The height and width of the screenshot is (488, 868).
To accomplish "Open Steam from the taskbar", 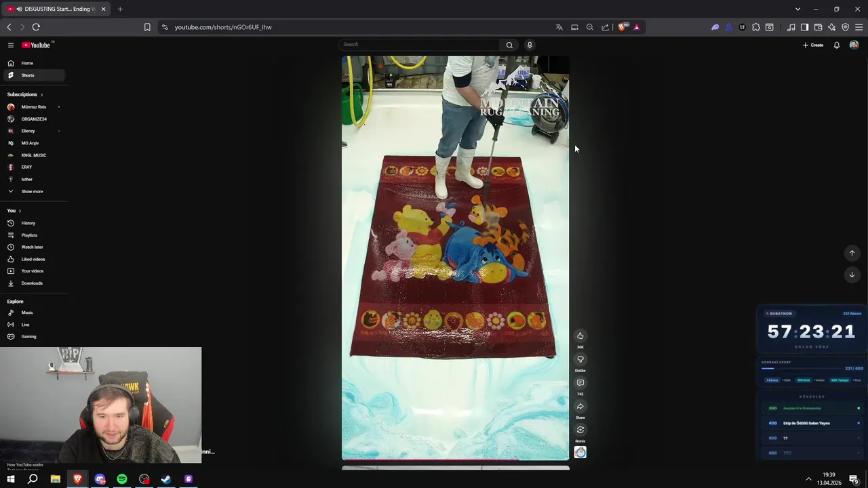I will (x=166, y=479).
